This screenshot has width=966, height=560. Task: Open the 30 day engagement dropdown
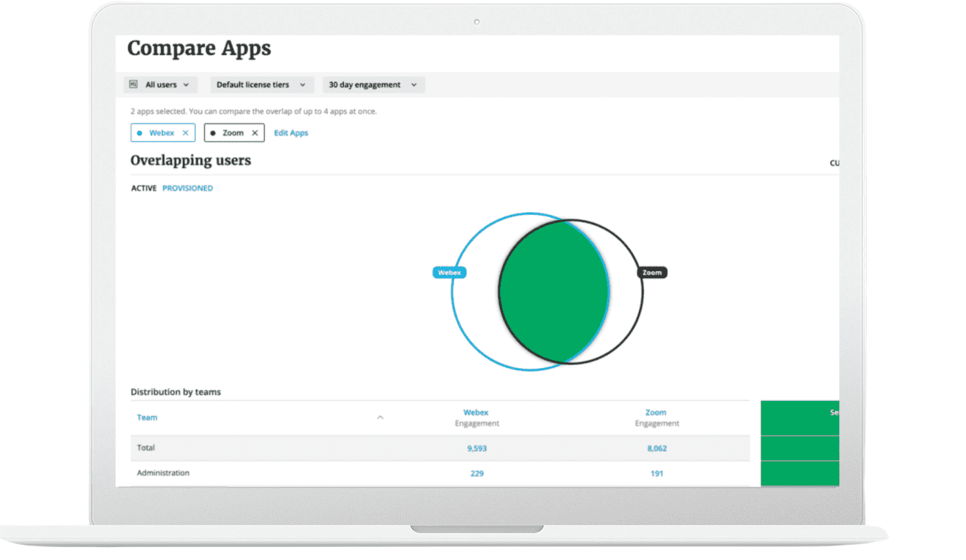pos(374,85)
